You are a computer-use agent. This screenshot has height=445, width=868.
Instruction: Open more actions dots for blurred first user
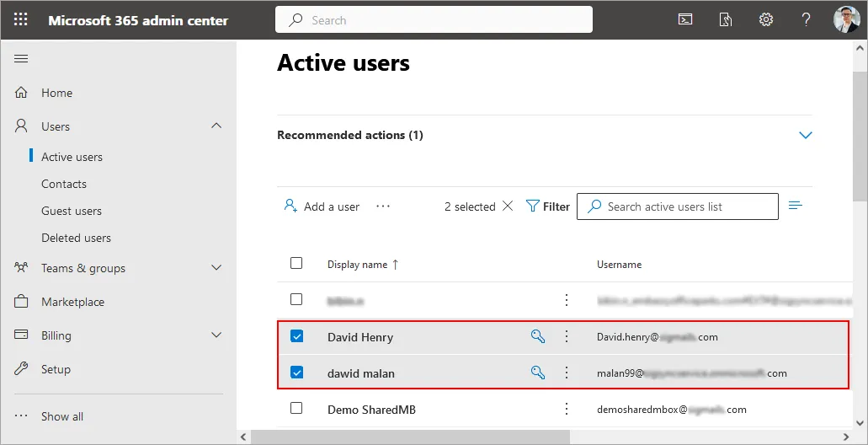point(567,300)
